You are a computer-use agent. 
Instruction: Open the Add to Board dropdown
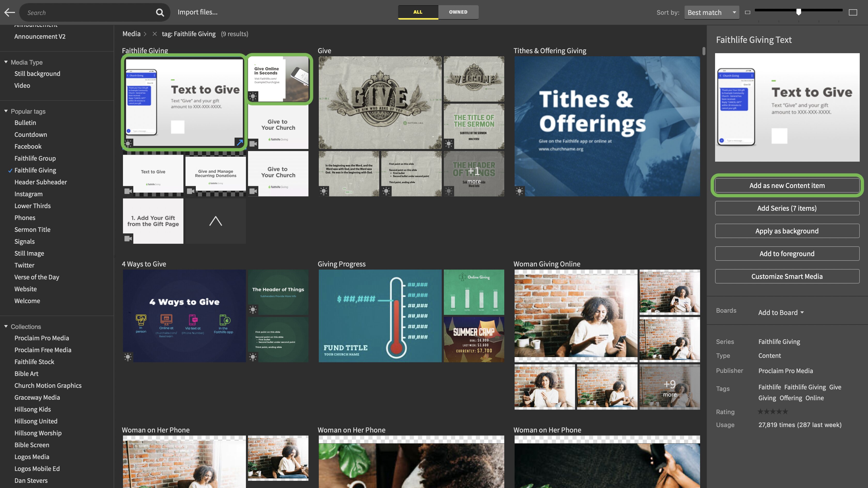[781, 312]
